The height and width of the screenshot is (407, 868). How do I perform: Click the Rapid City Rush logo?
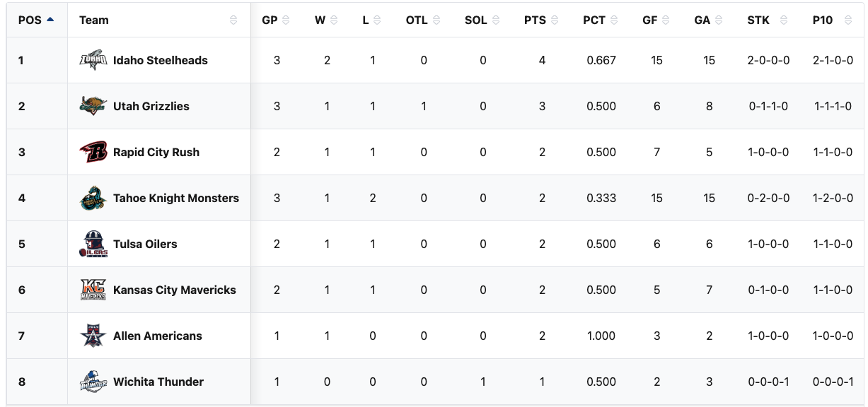coord(93,152)
